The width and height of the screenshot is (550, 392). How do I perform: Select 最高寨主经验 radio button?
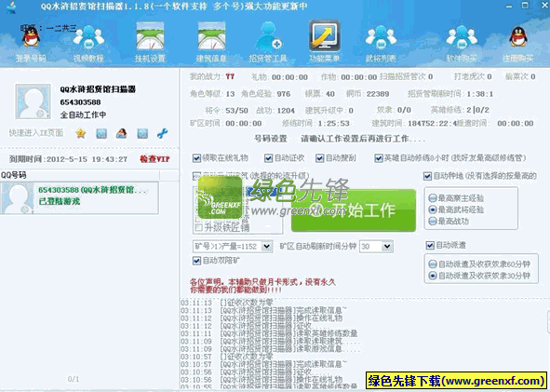pyautogui.click(x=433, y=198)
